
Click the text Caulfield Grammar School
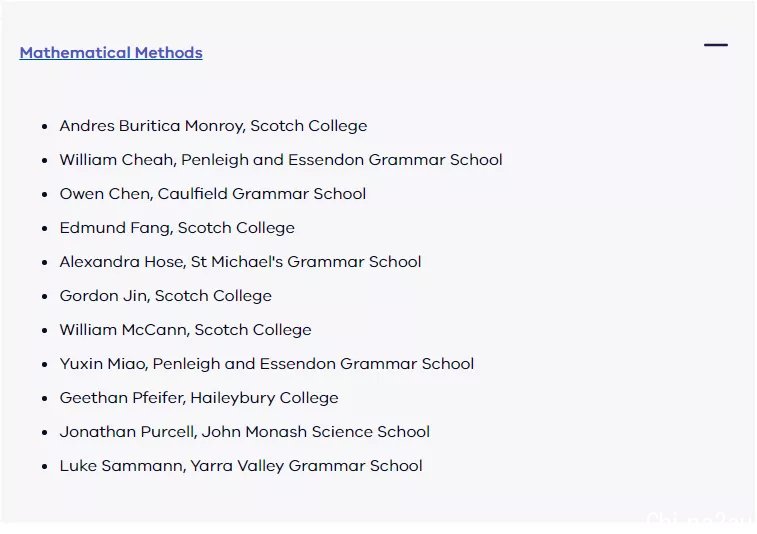262,194
